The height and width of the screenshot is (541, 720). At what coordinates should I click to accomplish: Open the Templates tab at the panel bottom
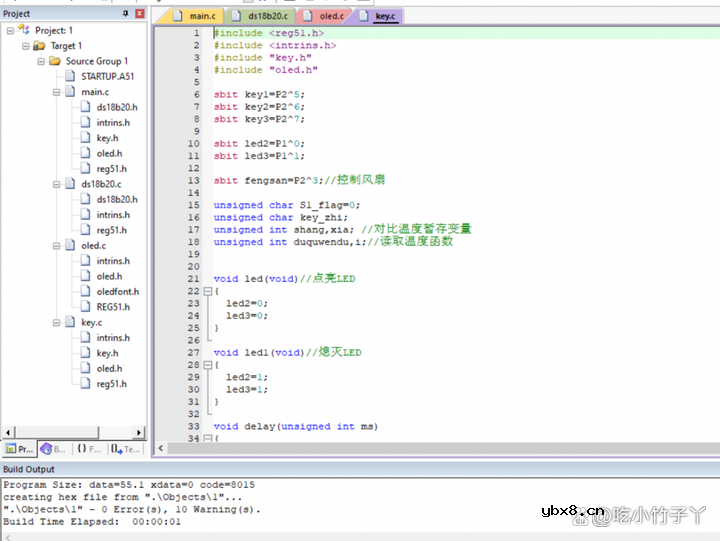coord(126,450)
